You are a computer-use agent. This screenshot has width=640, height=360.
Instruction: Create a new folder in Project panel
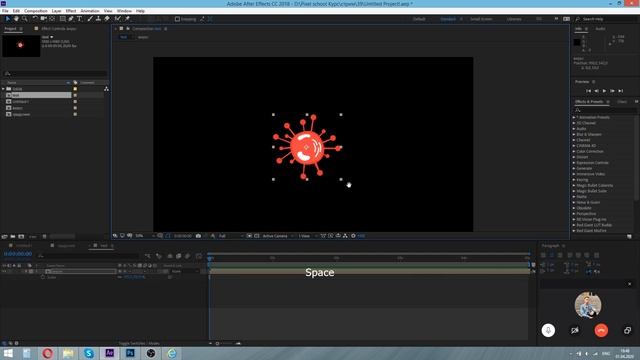(13, 236)
